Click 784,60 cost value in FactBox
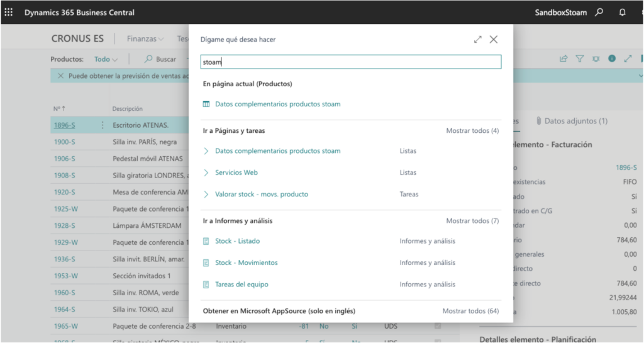Viewport: 644px width, 345px height. (x=627, y=240)
